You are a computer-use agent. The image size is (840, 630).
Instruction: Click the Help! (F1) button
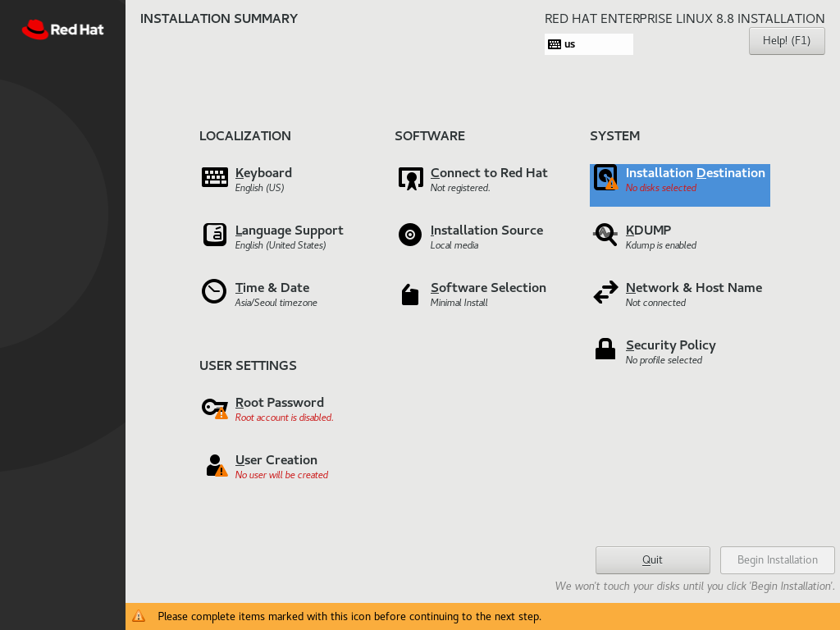[787, 41]
